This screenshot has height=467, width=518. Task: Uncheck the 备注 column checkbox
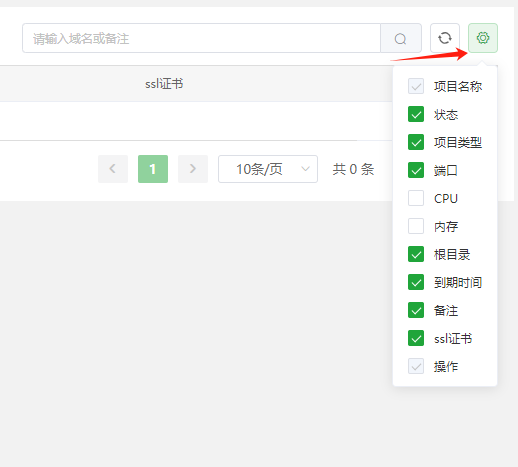[416, 310]
